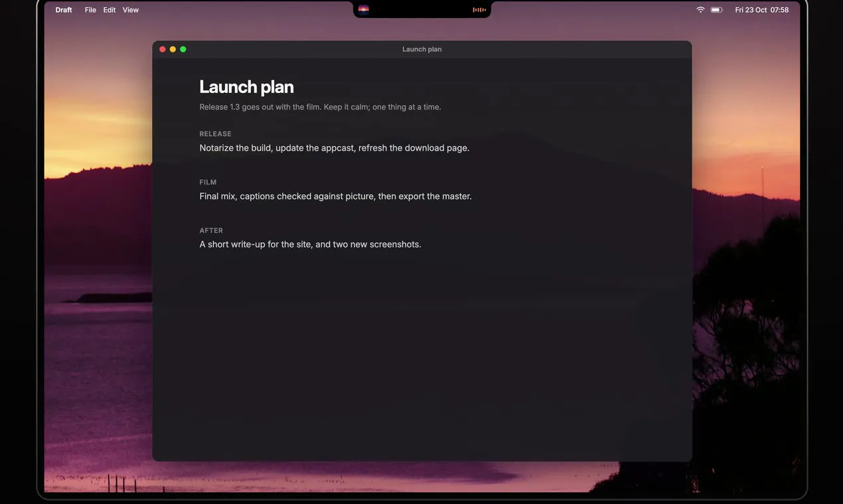Screen dimensions: 843x504
Task: Click the RELEASE section label
Action: click(x=215, y=134)
